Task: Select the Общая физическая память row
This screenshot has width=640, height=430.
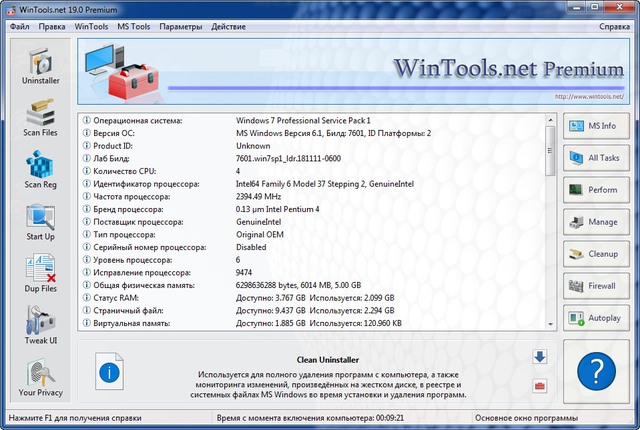Action: [311, 285]
